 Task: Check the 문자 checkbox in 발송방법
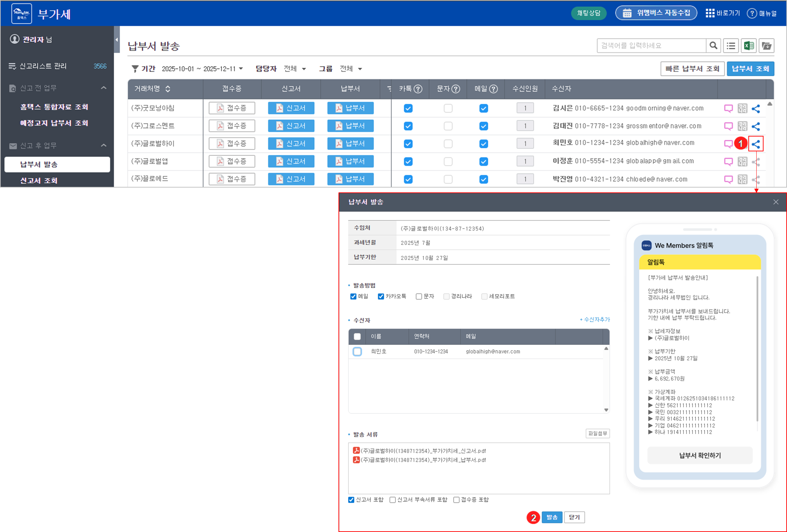point(419,297)
